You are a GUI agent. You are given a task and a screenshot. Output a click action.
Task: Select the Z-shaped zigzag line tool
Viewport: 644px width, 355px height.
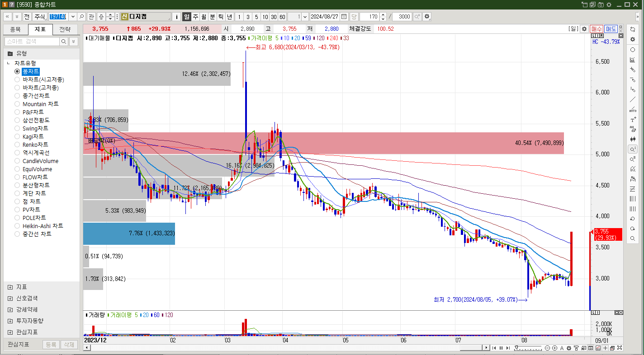click(633, 189)
